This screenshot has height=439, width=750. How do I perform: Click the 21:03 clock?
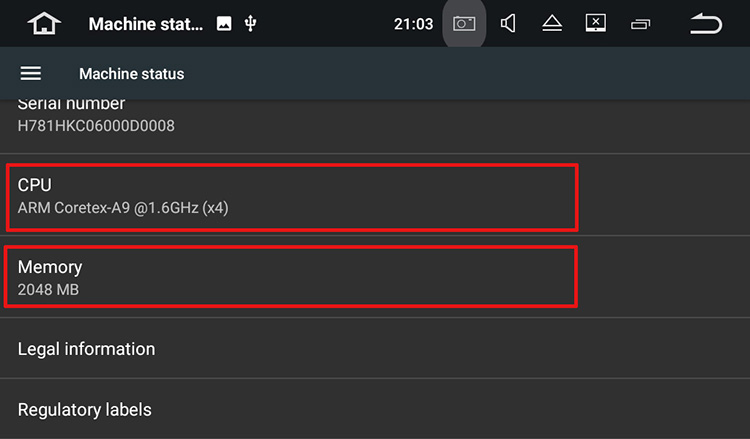pos(414,24)
